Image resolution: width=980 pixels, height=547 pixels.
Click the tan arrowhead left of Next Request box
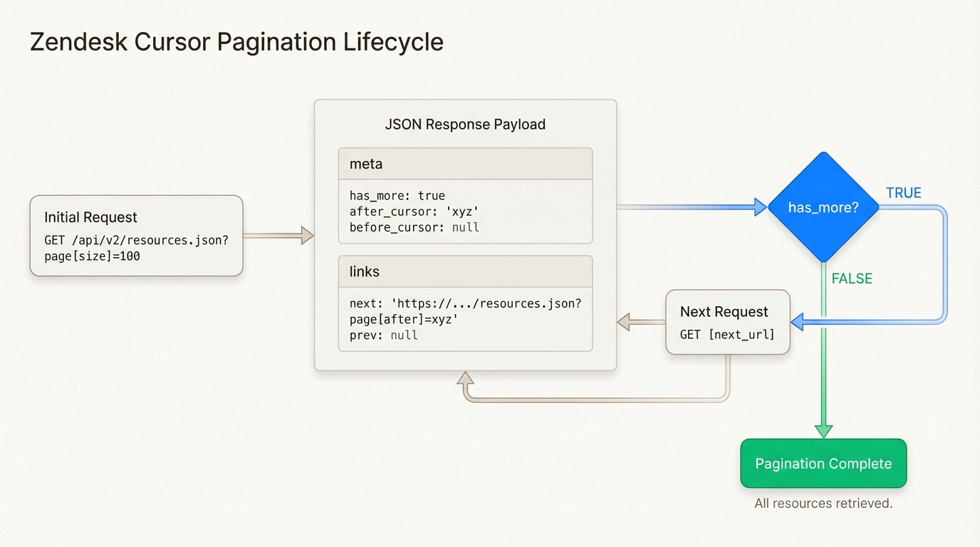pos(624,322)
